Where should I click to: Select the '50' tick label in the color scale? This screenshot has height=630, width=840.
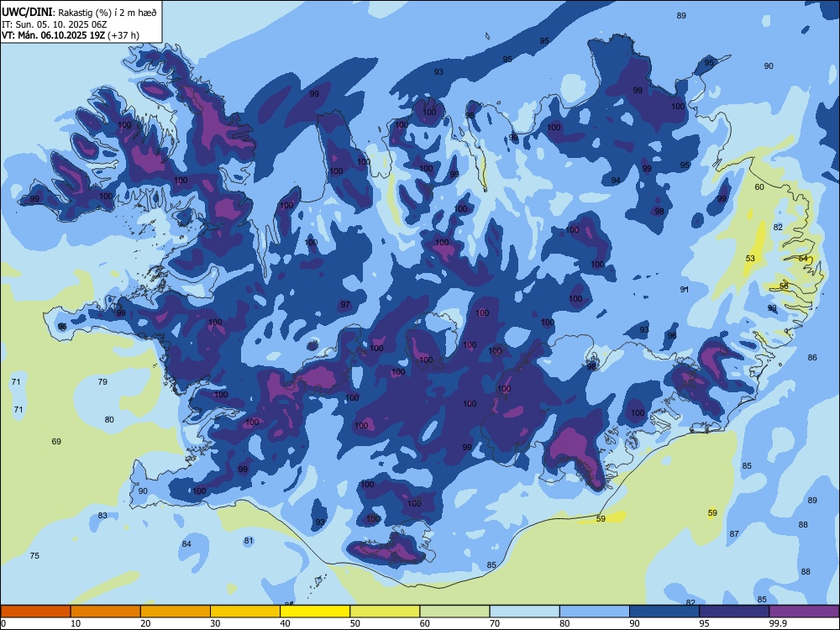355,623
